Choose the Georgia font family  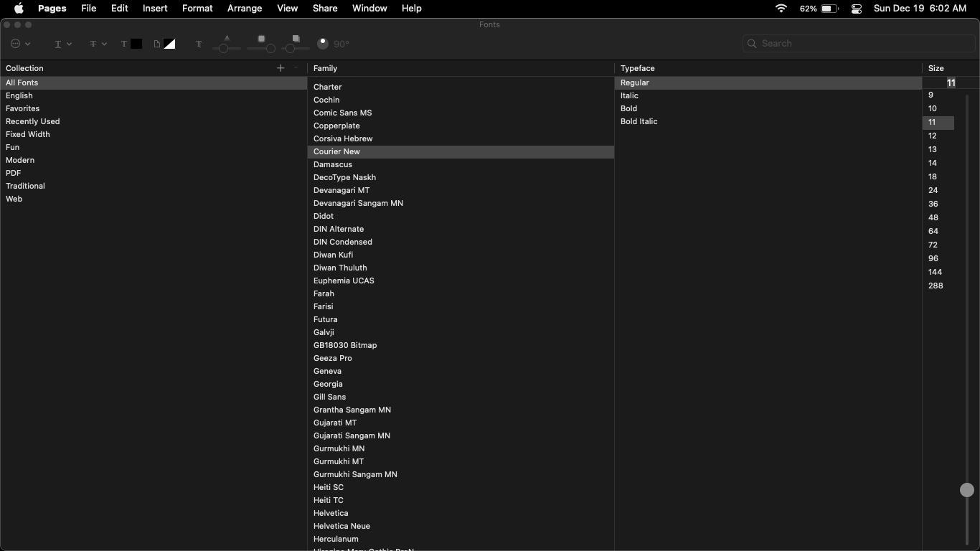click(461, 384)
